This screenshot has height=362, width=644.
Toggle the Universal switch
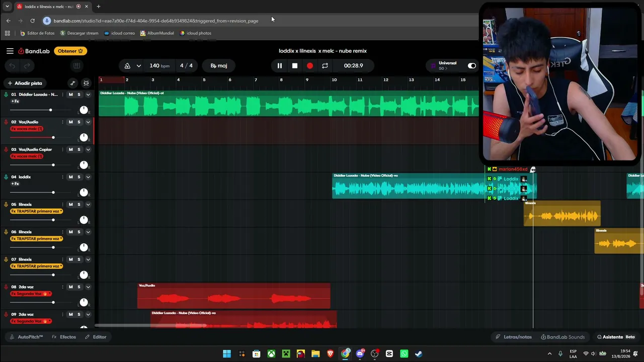471,65
